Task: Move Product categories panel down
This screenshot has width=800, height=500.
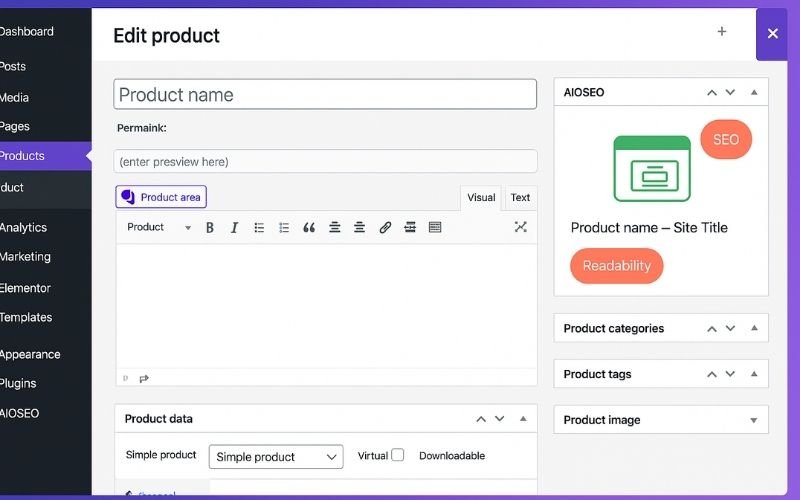Action: point(730,329)
